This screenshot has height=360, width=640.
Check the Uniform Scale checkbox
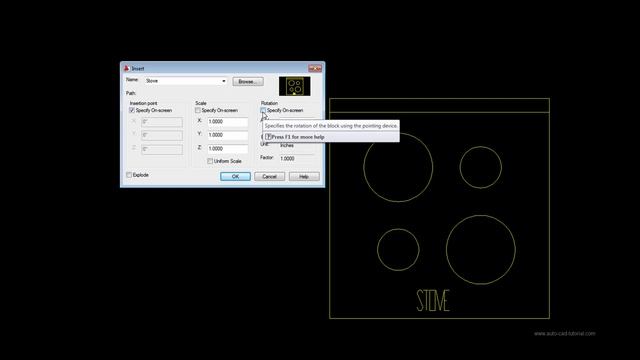tap(210, 161)
